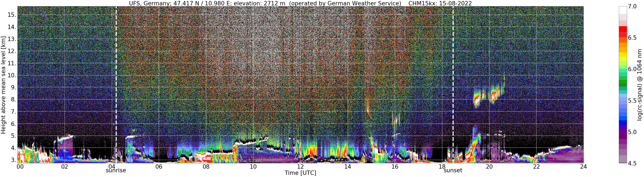Click the colorbar tick label '5.0'
The width and height of the screenshot is (644, 177).
pyautogui.click(x=632, y=132)
